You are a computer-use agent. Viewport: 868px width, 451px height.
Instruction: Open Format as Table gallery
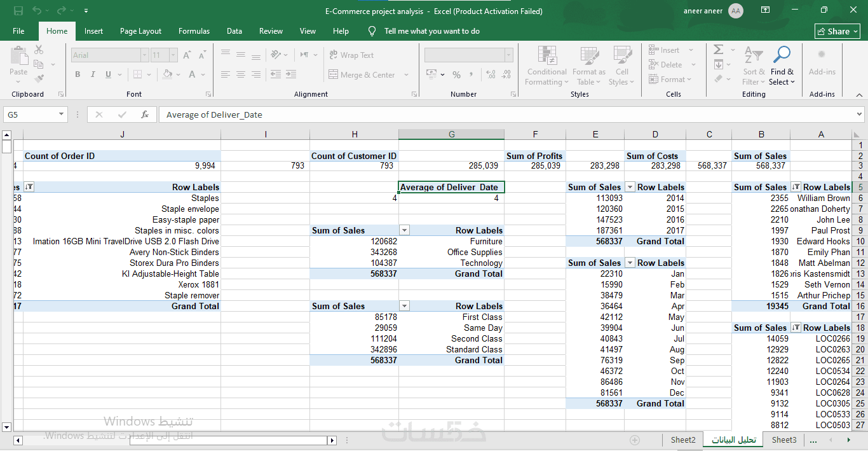(x=588, y=65)
